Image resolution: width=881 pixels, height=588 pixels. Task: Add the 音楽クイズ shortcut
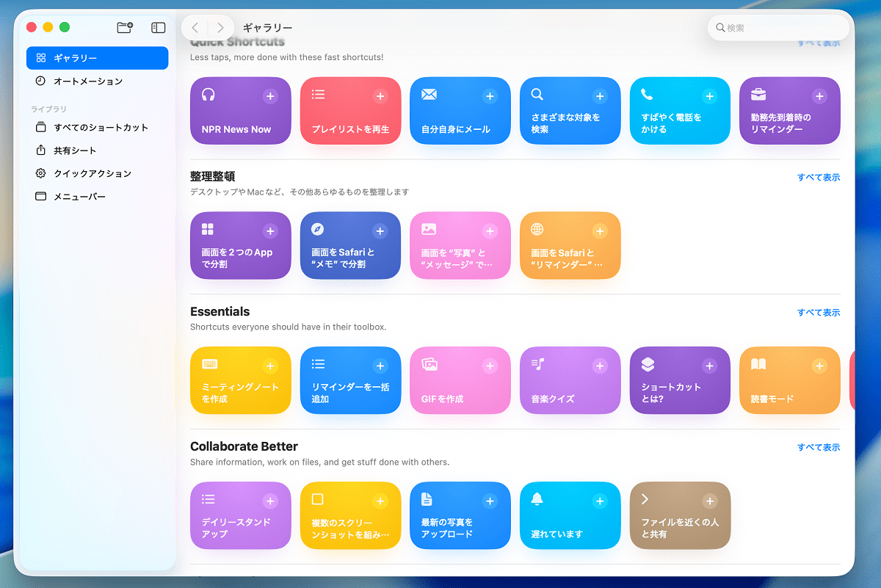coord(600,366)
